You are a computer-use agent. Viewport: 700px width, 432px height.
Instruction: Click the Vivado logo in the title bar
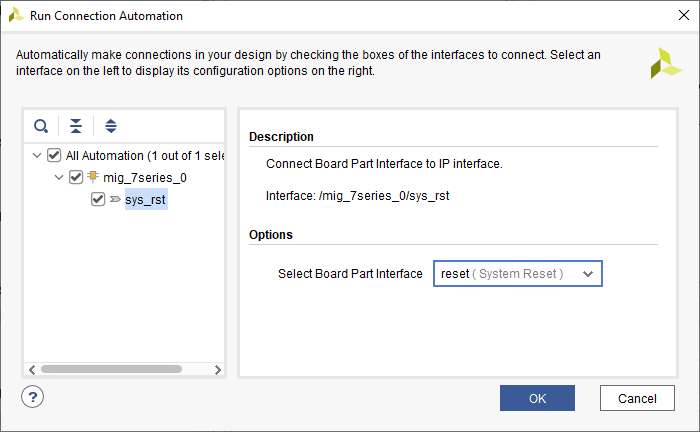(x=16, y=15)
